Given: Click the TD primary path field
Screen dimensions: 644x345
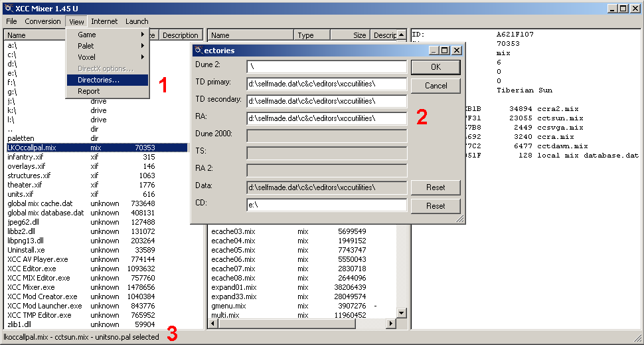Looking at the screenshot, I should coord(327,84).
